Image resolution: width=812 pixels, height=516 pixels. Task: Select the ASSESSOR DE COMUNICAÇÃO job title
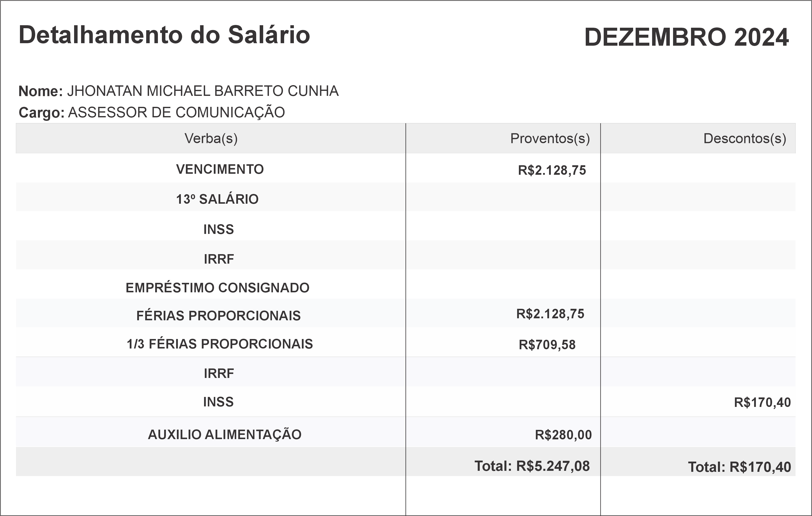click(176, 112)
